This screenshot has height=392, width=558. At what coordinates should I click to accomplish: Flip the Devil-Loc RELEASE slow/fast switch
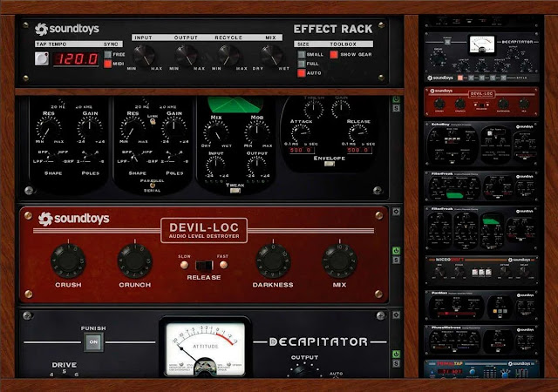(204, 265)
